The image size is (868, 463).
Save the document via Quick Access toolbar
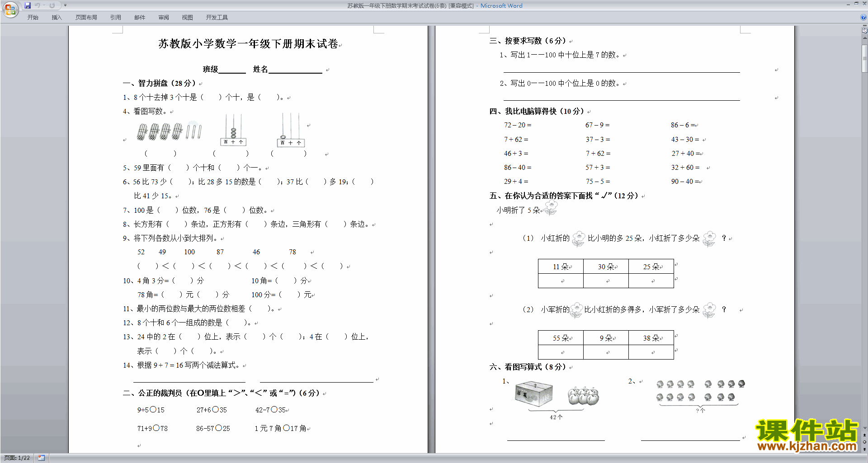point(28,5)
